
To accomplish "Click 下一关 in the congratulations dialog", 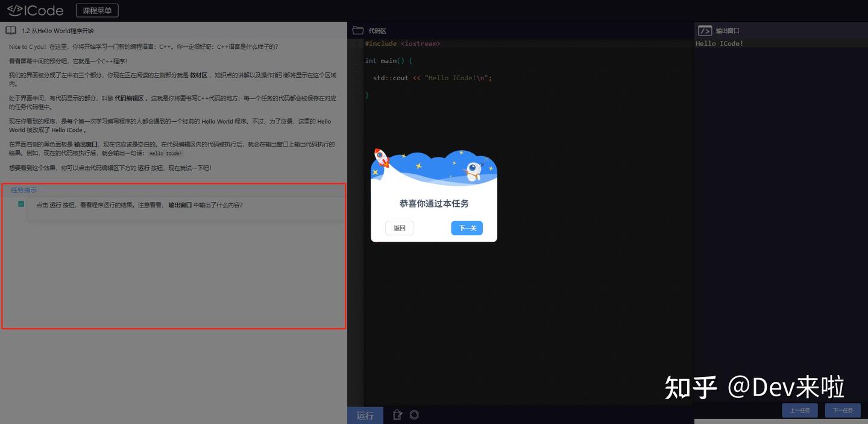I will pyautogui.click(x=467, y=228).
